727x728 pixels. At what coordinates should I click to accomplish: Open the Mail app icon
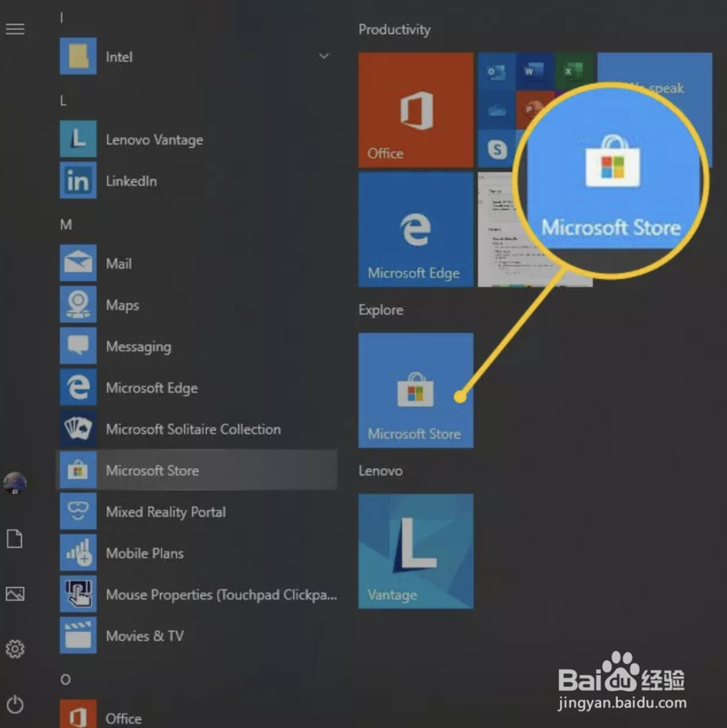[78, 263]
